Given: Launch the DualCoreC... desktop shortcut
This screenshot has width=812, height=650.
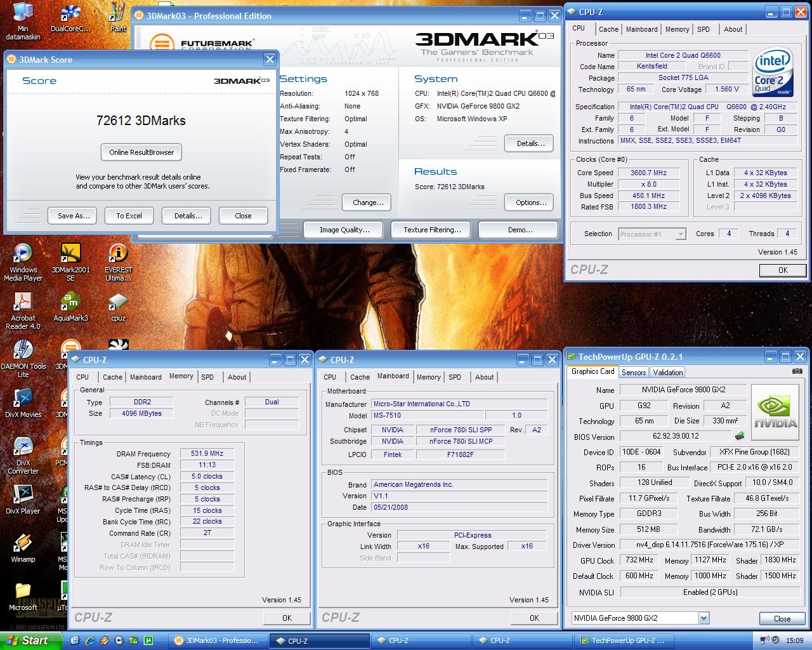Looking at the screenshot, I should point(70,18).
